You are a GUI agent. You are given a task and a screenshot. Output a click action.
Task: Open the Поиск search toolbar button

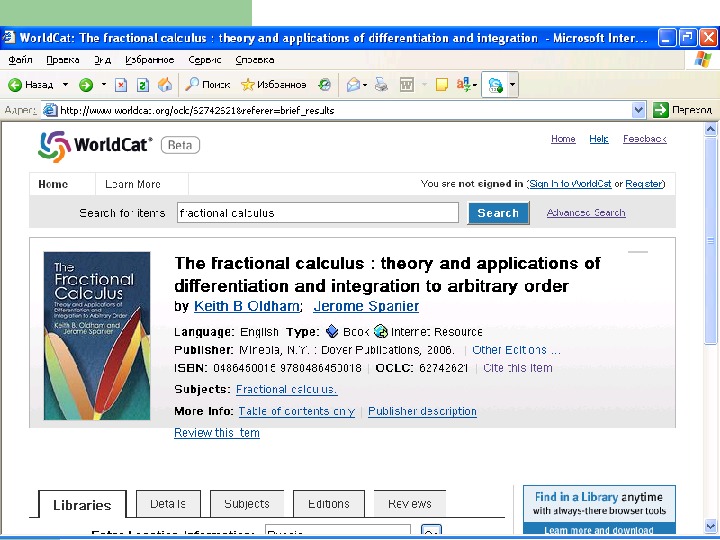click(207, 84)
